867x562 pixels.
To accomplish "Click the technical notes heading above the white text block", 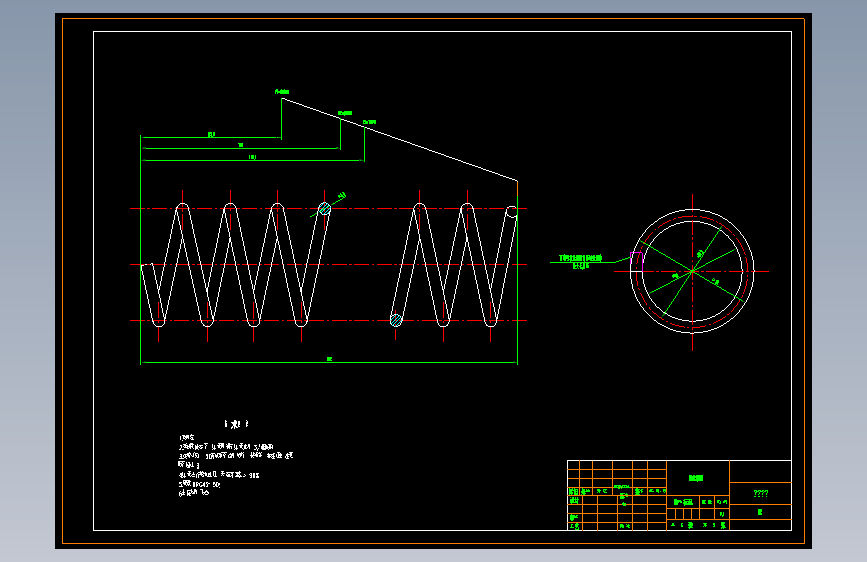I will (237, 424).
